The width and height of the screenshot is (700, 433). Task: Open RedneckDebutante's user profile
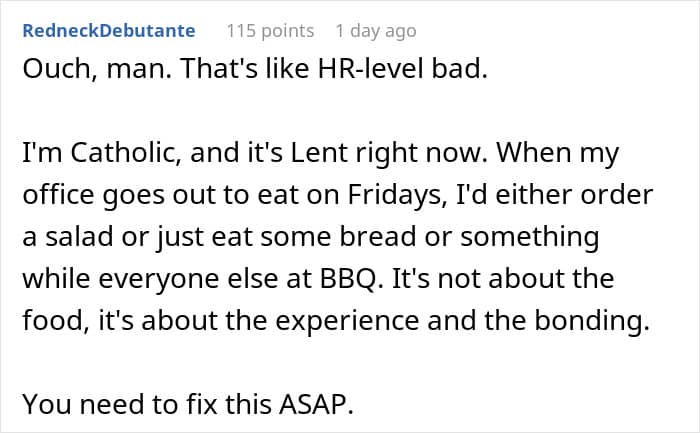(109, 31)
